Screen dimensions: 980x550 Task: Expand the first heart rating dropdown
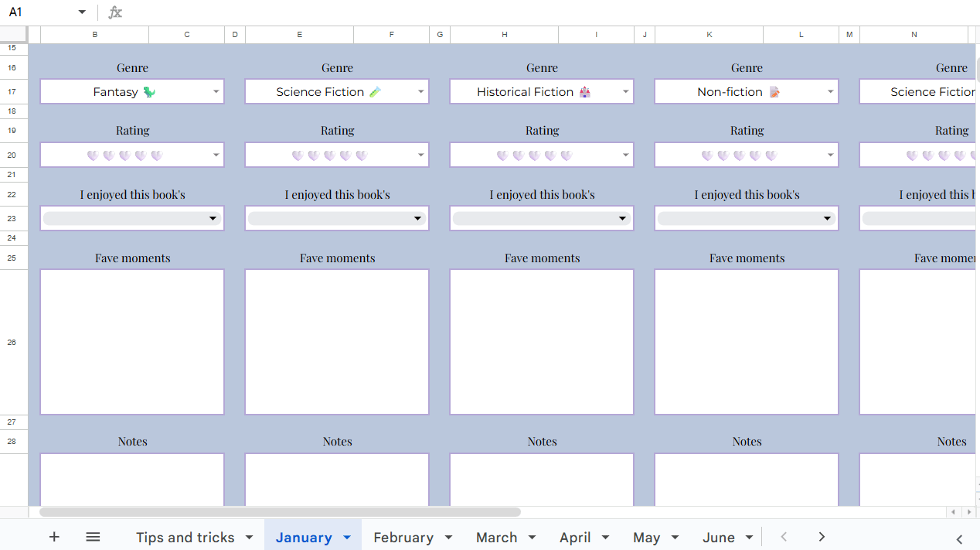217,154
